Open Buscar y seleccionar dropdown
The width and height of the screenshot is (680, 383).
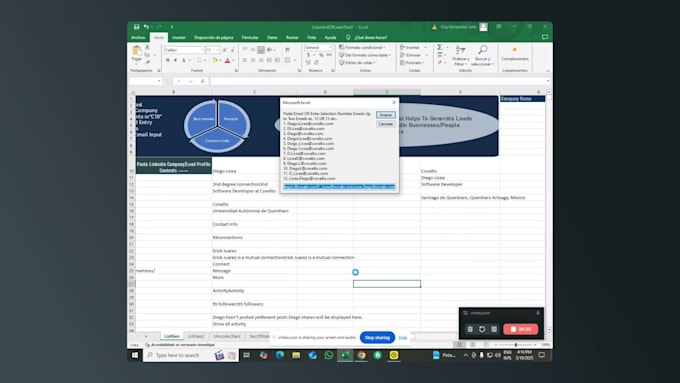(x=482, y=55)
